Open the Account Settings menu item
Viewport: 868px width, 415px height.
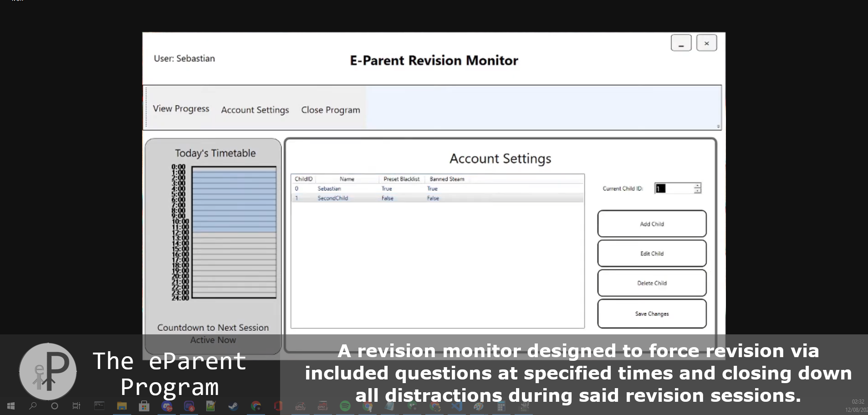[x=255, y=110]
